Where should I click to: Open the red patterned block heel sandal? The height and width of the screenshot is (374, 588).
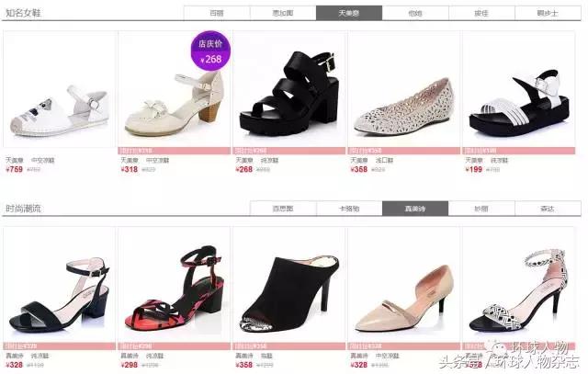click(x=174, y=285)
